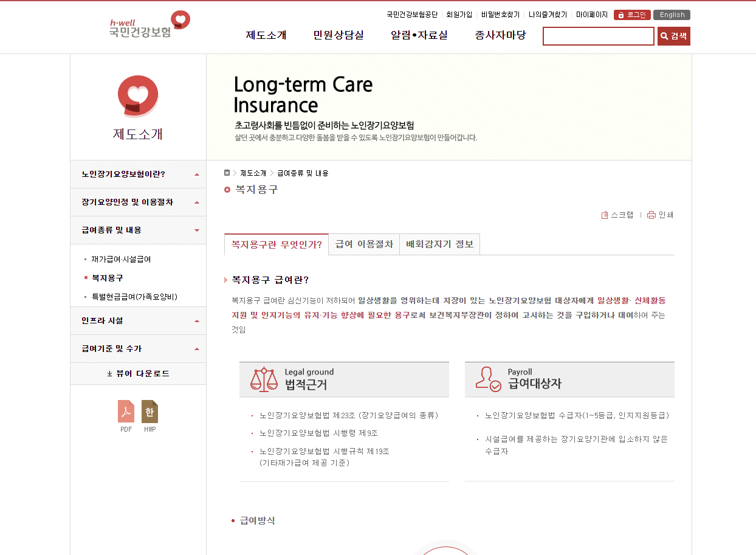The height and width of the screenshot is (555, 756).
Task: Click the 인쇄 printer icon
Action: (651, 215)
